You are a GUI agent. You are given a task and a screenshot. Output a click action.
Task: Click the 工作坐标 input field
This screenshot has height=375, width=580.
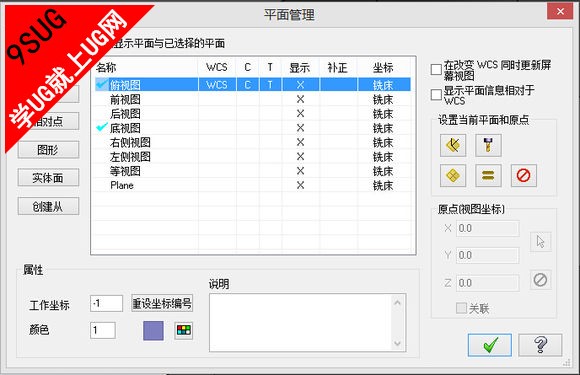(107, 303)
